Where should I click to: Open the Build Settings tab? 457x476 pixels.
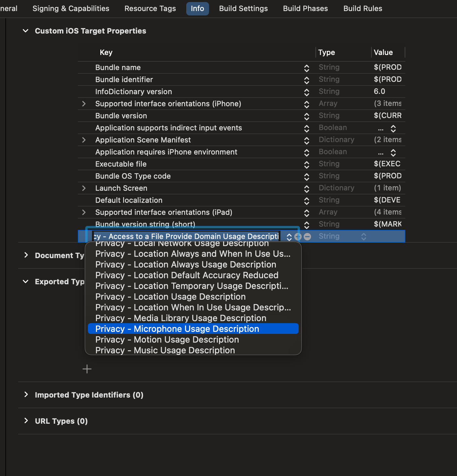(x=243, y=8)
